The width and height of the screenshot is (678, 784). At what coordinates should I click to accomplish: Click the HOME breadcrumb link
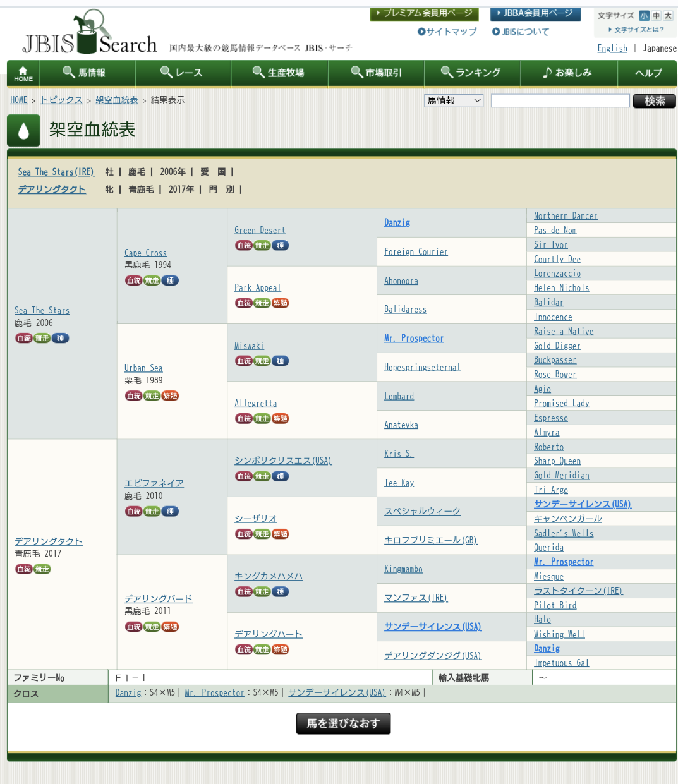pos(19,100)
